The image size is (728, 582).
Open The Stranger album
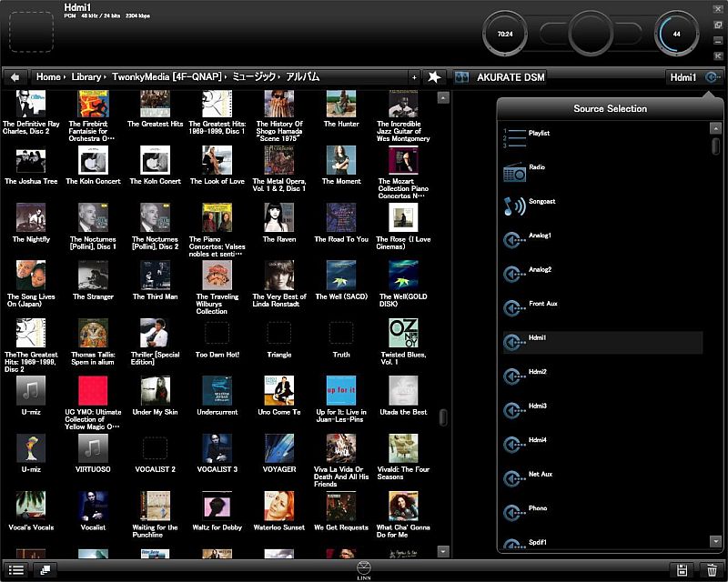(x=93, y=275)
